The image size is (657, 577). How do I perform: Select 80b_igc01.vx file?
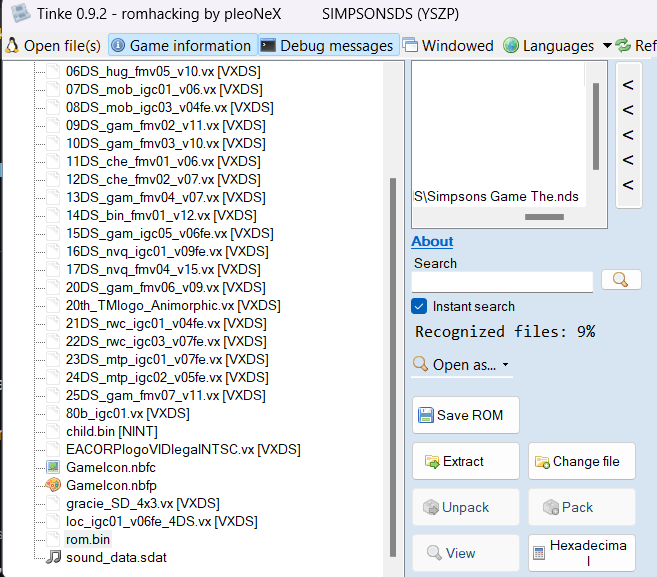[128, 413]
